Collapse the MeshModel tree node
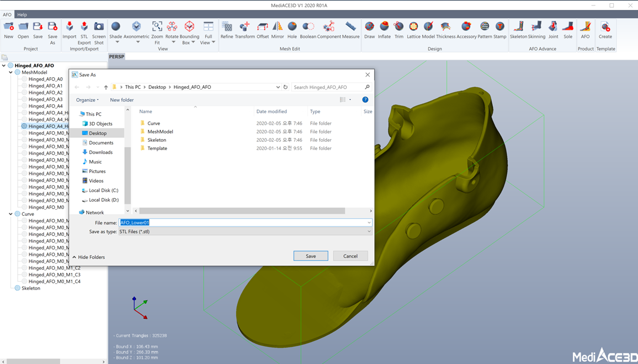 (x=10, y=72)
